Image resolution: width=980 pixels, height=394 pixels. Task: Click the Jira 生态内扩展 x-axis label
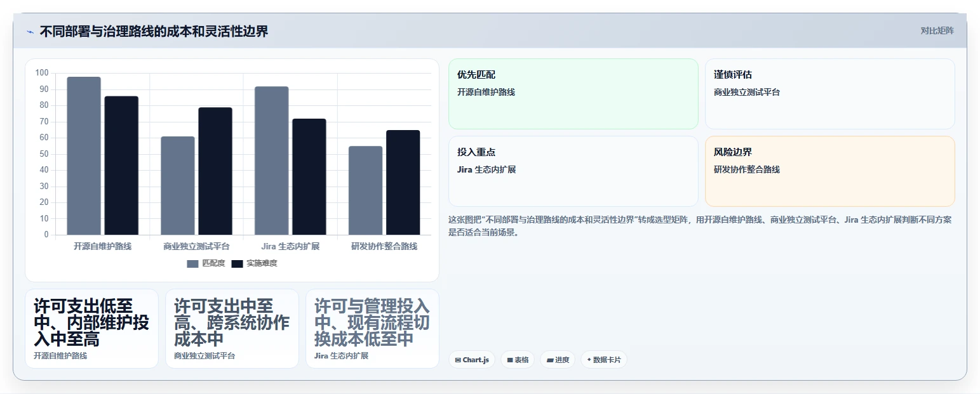290,246
